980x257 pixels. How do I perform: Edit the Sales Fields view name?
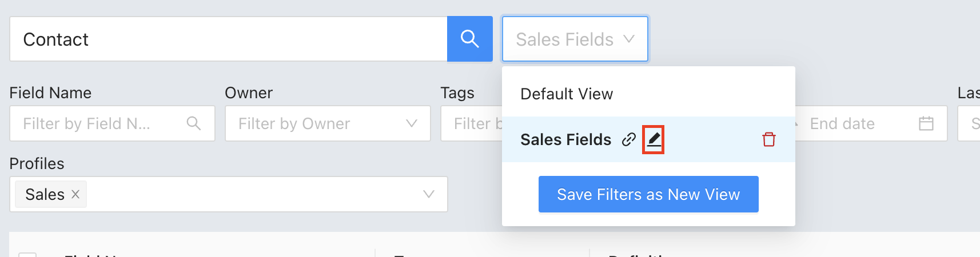pyautogui.click(x=654, y=139)
